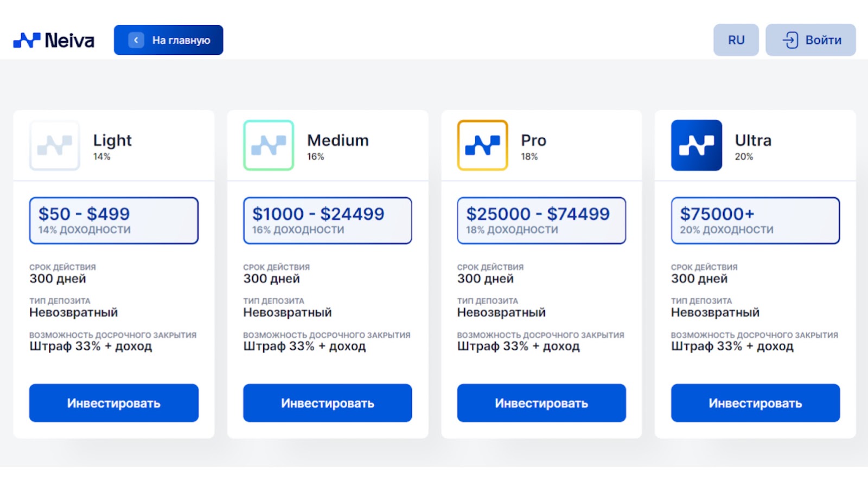Click Невозвратный in the Ultra card
Image resolution: width=868 pixels, height=488 pixels.
715,312
